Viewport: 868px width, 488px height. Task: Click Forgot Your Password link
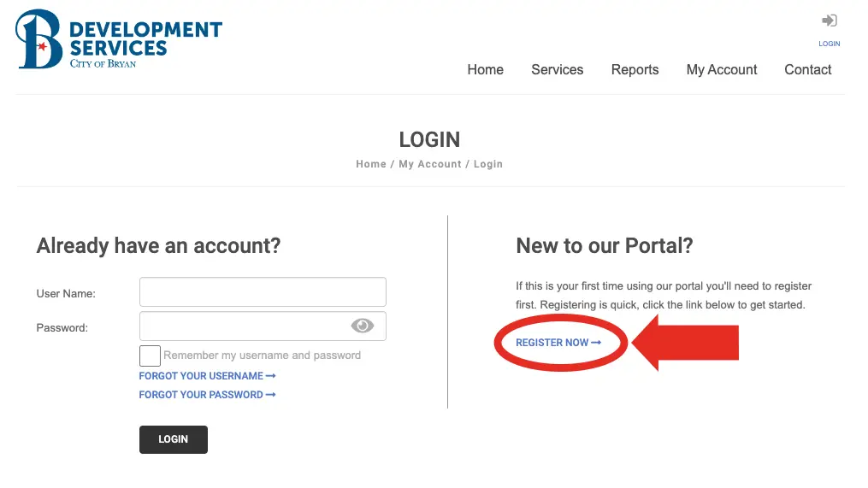(201, 395)
